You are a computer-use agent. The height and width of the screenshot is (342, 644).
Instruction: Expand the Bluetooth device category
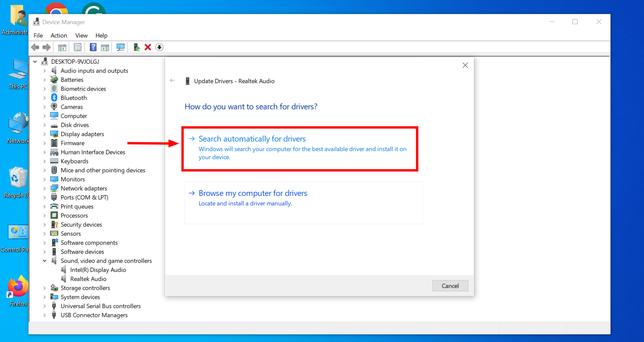click(45, 98)
